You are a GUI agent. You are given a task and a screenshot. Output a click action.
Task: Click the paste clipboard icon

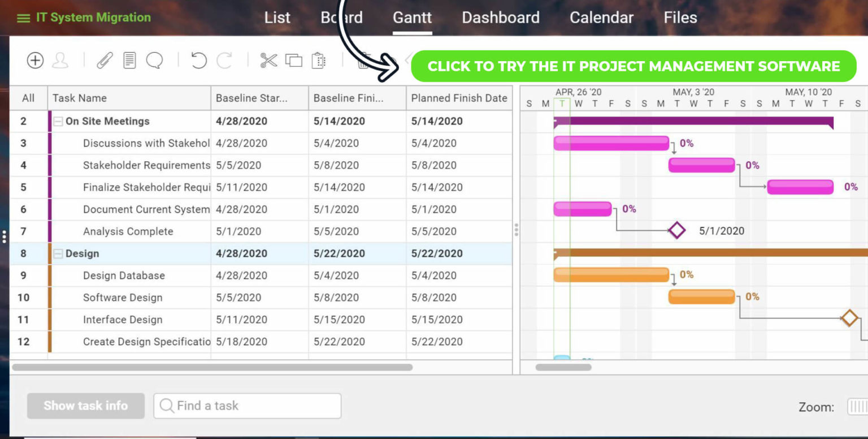click(319, 61)
